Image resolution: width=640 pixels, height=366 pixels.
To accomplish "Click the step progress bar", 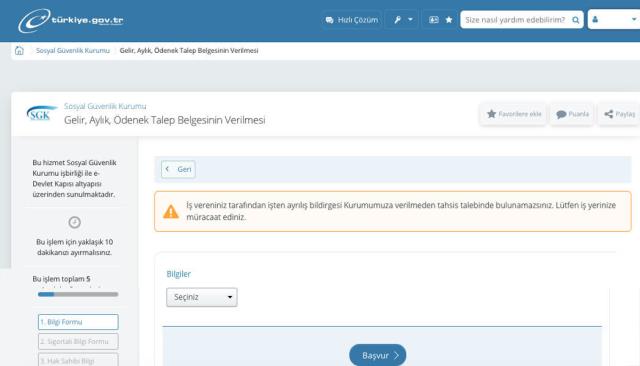I will click(x=78, y=294).
